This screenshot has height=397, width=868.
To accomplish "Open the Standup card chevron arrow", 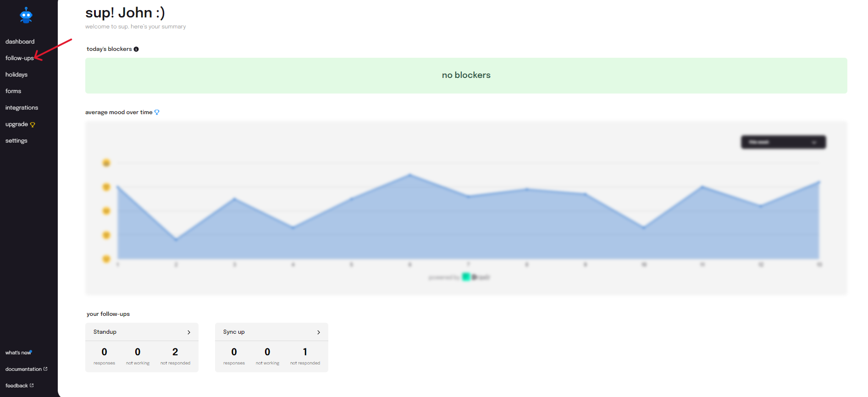I will (x=189, y=332).
